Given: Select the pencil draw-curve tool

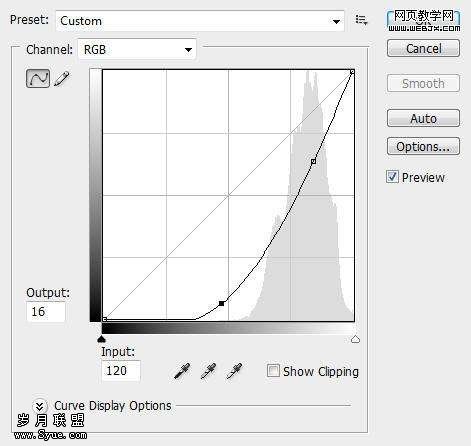Looking at the screenshot, I should (x=62, y=79).
